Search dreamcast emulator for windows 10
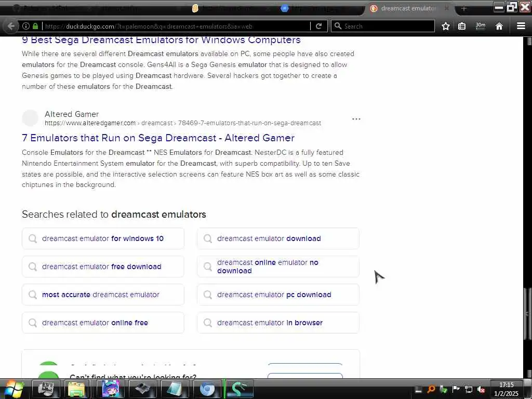The width and height of the screenshot is (532, 399). click(x=103, y=238)
